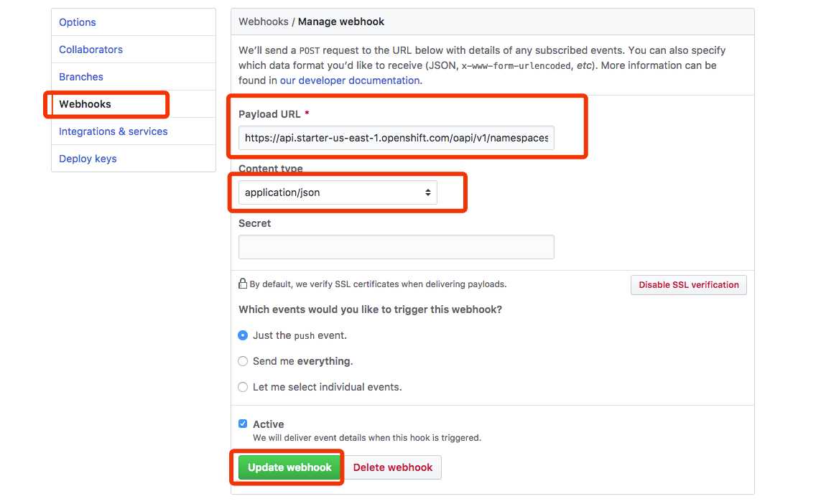Select the Just the push event option
Viewport: 821px width, 504px height.
pos(243,335)
